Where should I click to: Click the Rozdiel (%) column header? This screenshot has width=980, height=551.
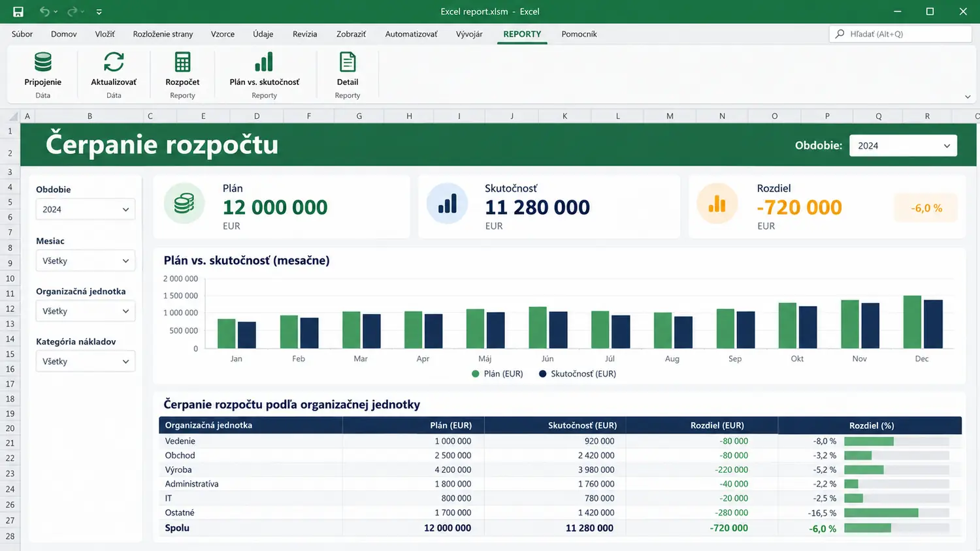tap(871, 425)
